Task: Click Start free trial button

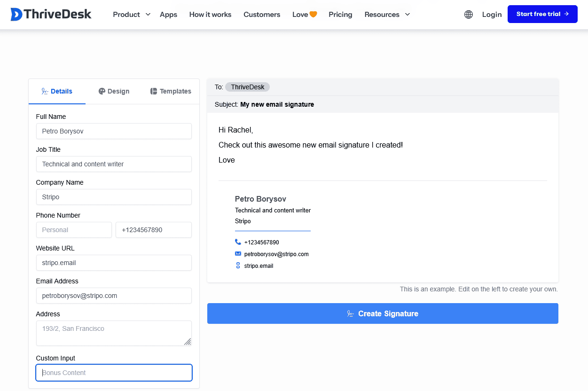Action: point(542,14)
